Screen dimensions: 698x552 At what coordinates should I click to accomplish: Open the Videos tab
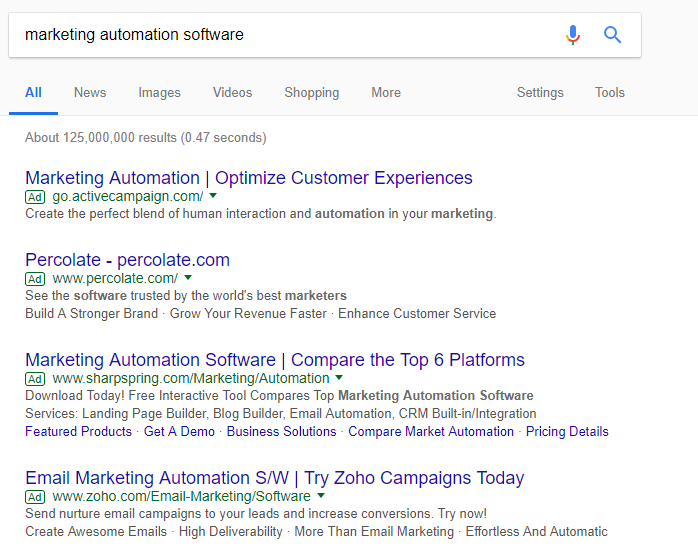232,93
